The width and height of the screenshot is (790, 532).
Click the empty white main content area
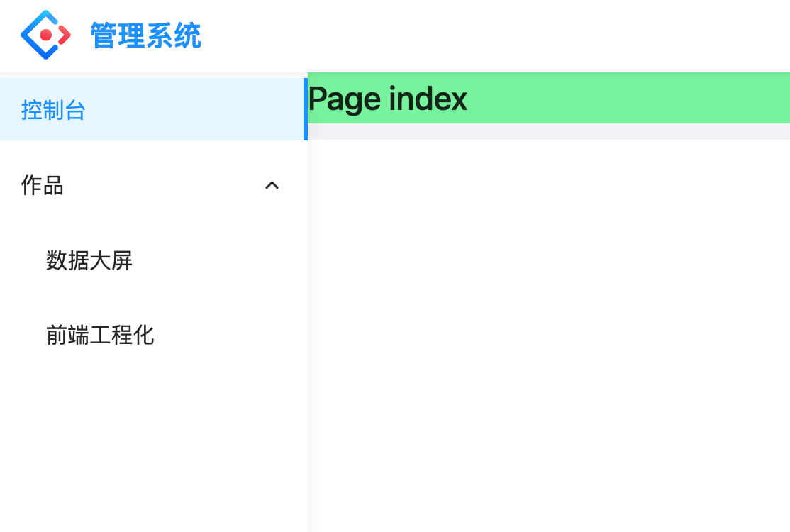549,336
